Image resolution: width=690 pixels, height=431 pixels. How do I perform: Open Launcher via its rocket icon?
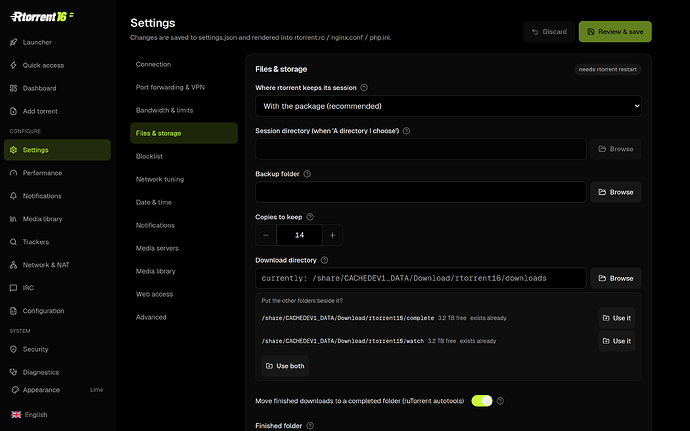pos(13,42)
